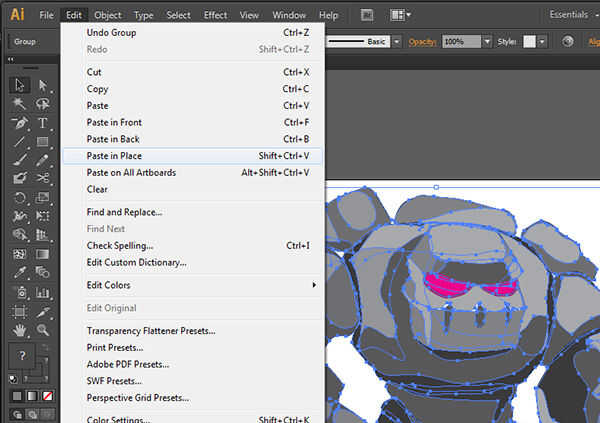This screenshot has height=423, width=600.
Task: Choose Find and Replace entry
Action: (192, 212)
